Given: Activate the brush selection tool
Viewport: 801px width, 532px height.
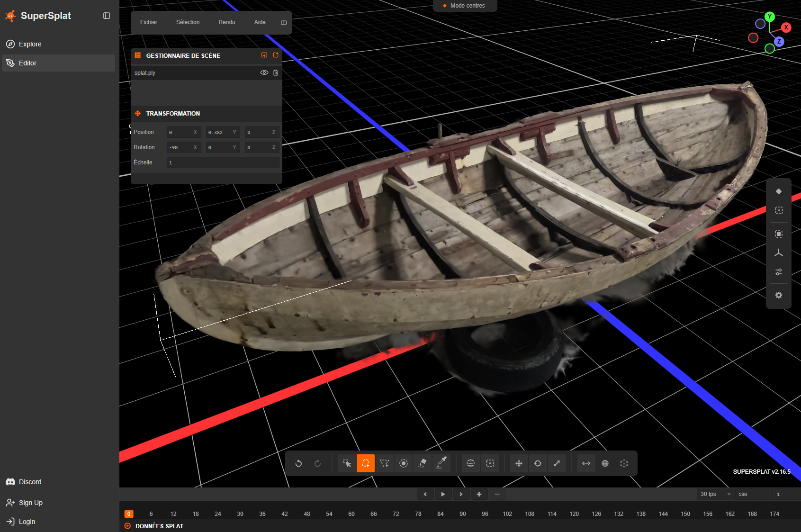Looking at the screenshot, I should (404, 463).
